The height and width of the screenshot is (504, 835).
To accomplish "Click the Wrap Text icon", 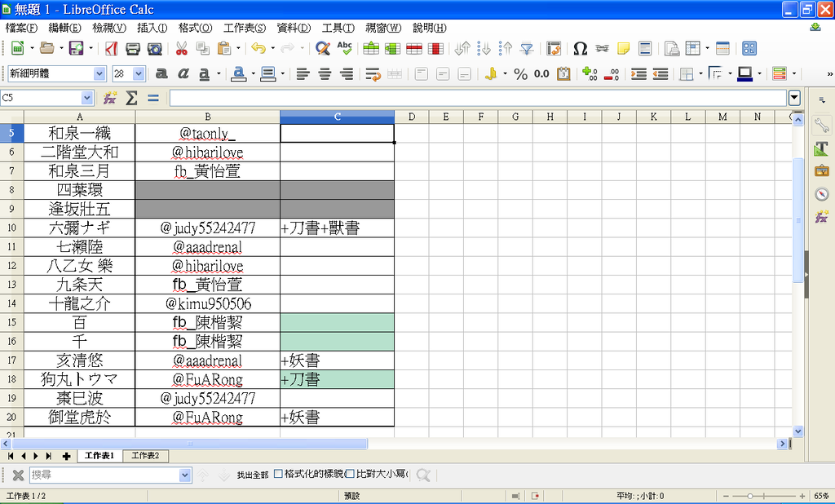I will coord(373,74).
